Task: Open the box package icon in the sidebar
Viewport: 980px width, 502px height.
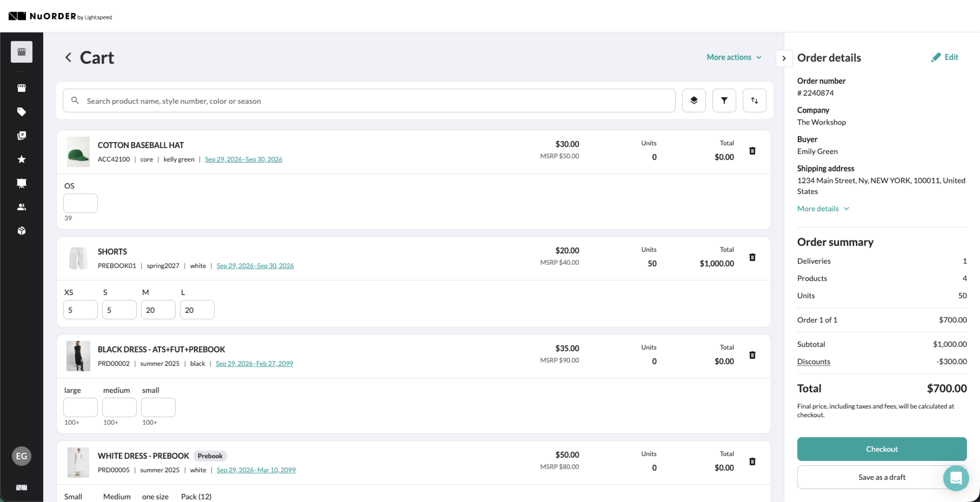Action: tap(22, 230)
